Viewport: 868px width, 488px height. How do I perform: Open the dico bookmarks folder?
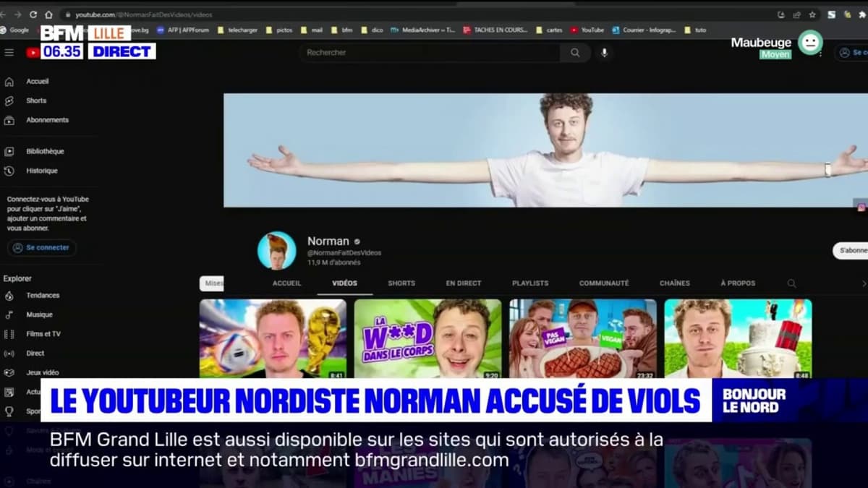click(x=372, y=30)
